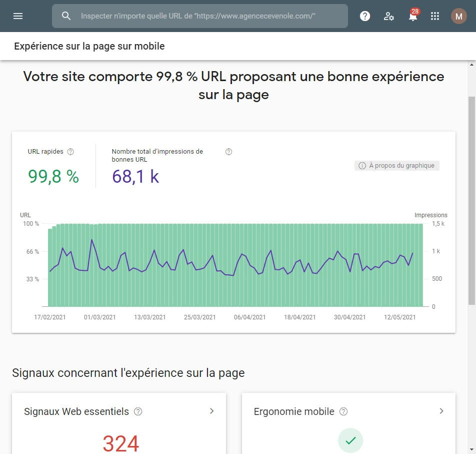The image size is (476, 454).
Task: Click the 324 Web essentiels count
Action: 121,443
